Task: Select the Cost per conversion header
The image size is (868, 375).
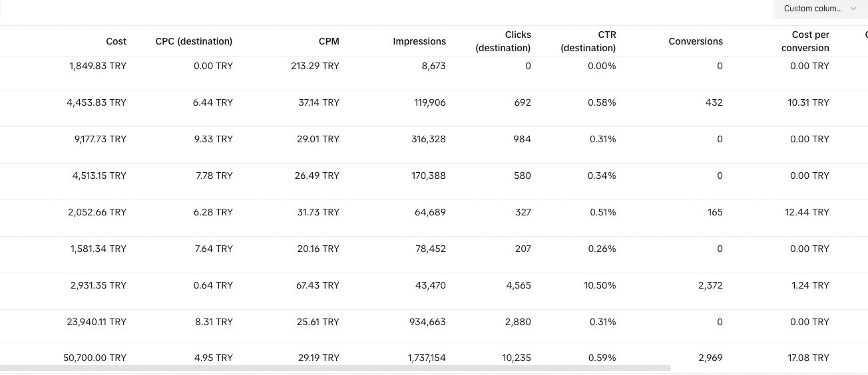Action: pyautogui.click(x=810, y=41)
